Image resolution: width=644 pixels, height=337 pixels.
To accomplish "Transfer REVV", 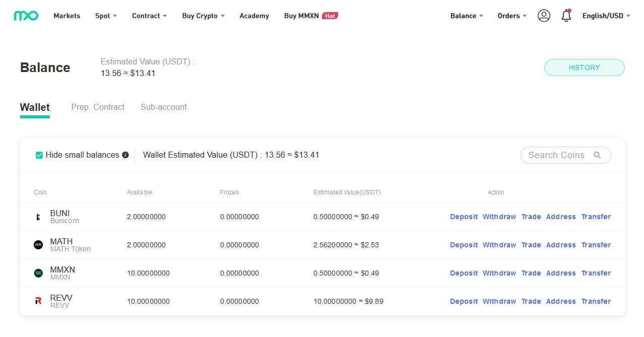I will point(596,301).
